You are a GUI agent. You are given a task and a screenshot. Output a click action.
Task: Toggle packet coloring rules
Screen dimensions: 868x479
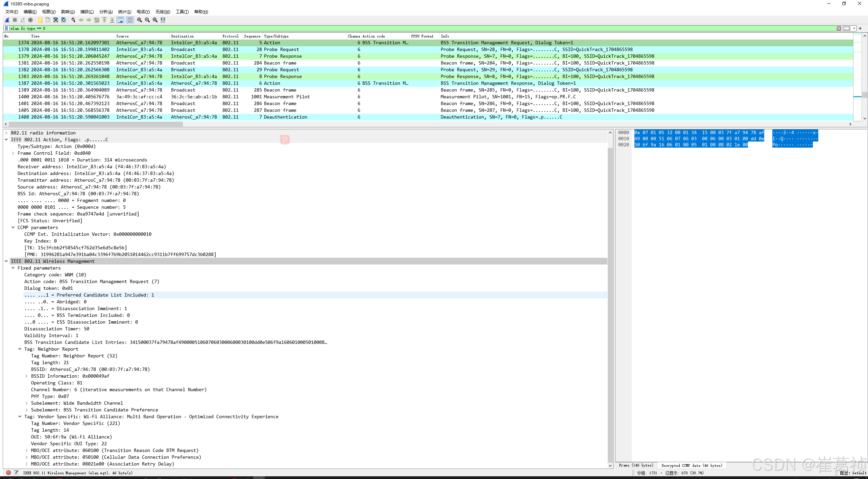[x=130, y=20]
